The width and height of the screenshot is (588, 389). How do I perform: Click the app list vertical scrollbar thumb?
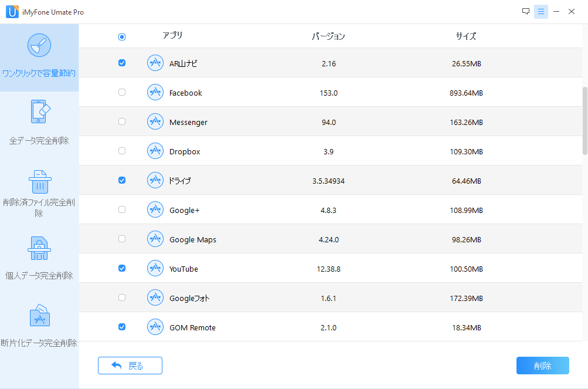(x=584, y=121)
